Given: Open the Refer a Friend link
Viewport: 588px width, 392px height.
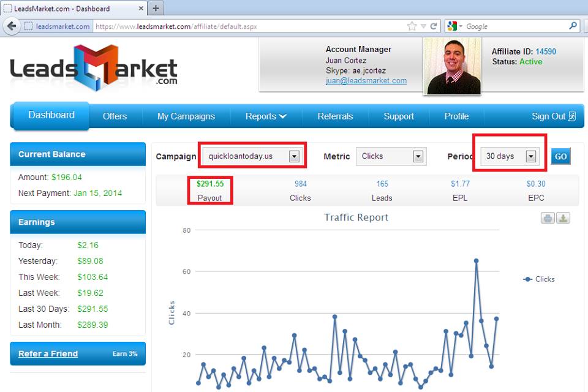Looking at the screenshot, I should (x=48, y=353).
